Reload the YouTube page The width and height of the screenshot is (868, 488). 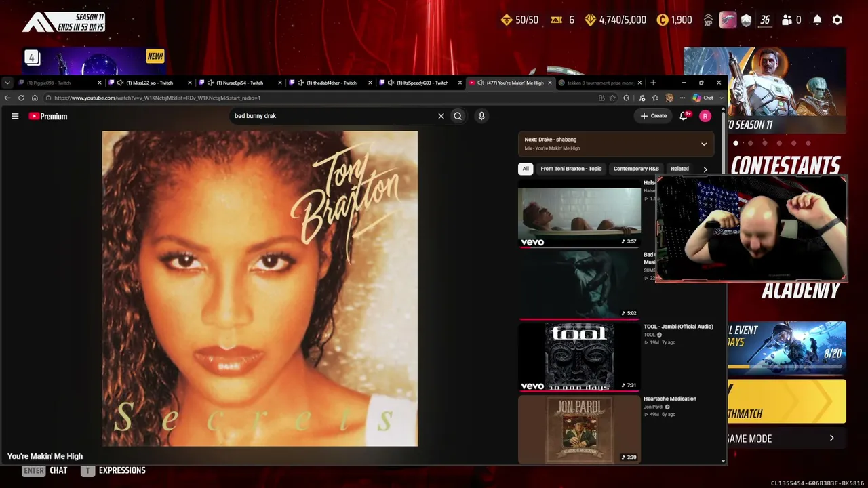coord(21,98)
